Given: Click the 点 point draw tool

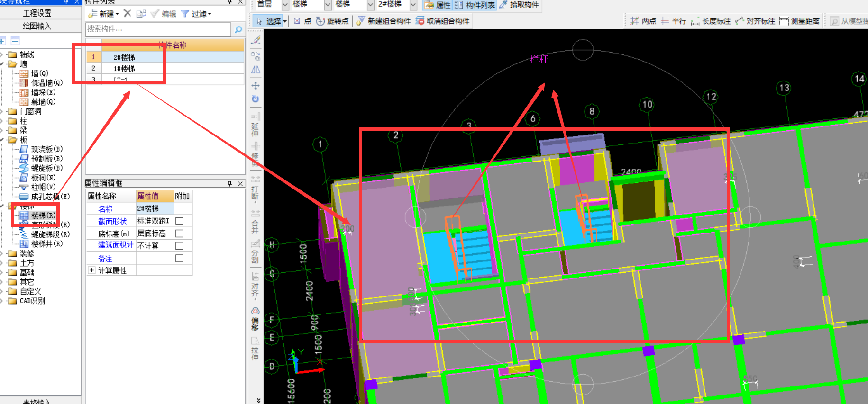Looking at the screenshot, I should coord(302,21).
